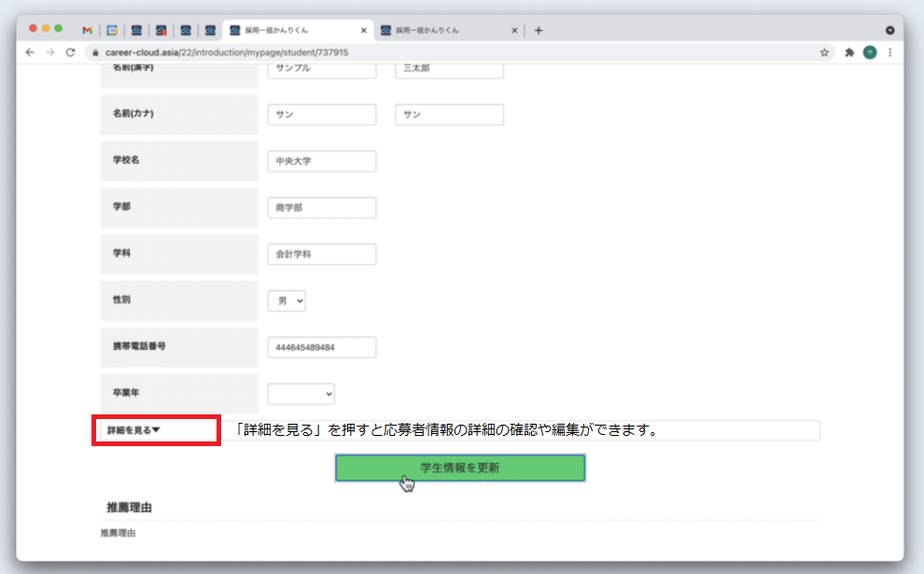The height and width of the screenshot is (574, 924).
Task: Open the browser extensions puzzle icon
Action: pos(849,53)
